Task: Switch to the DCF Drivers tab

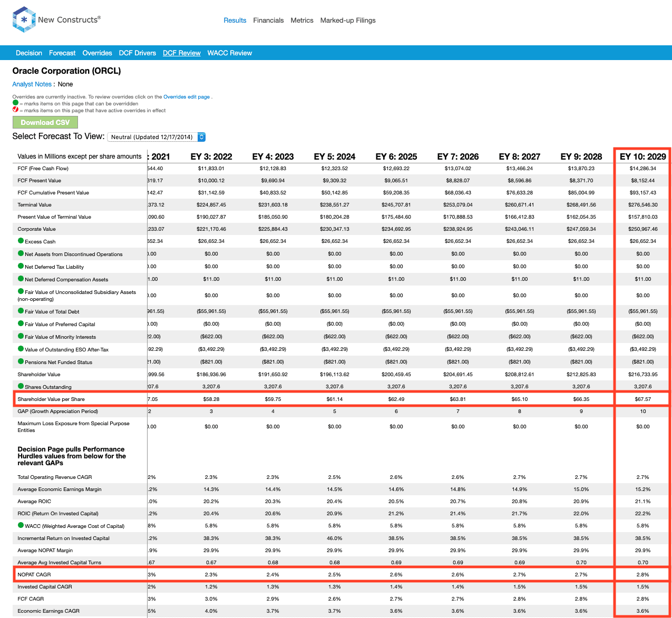Action: [138, 53]
